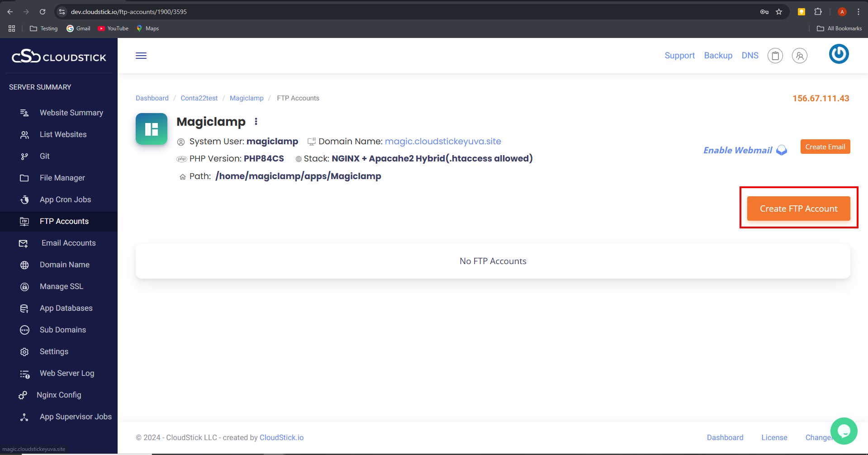The width and height of the screenshot is (868, 455).
Task: Open Chrome extensions puzzle icon
Action: coord(818,12)
